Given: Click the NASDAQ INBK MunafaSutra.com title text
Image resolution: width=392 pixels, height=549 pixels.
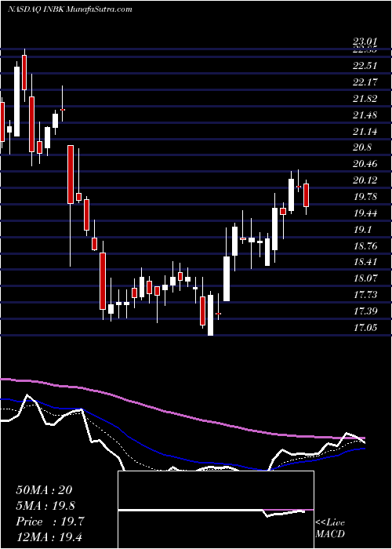Looking at the screenshot, I should click(x=70, y=9).
